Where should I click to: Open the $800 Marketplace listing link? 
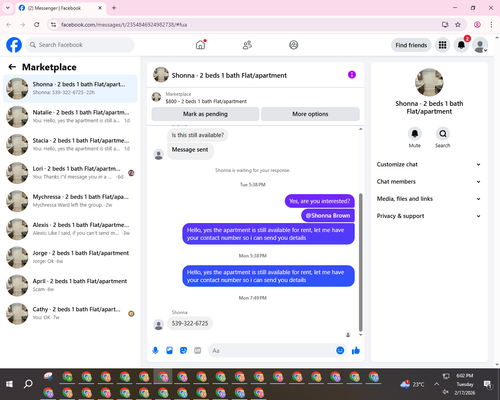coord(206,101)
